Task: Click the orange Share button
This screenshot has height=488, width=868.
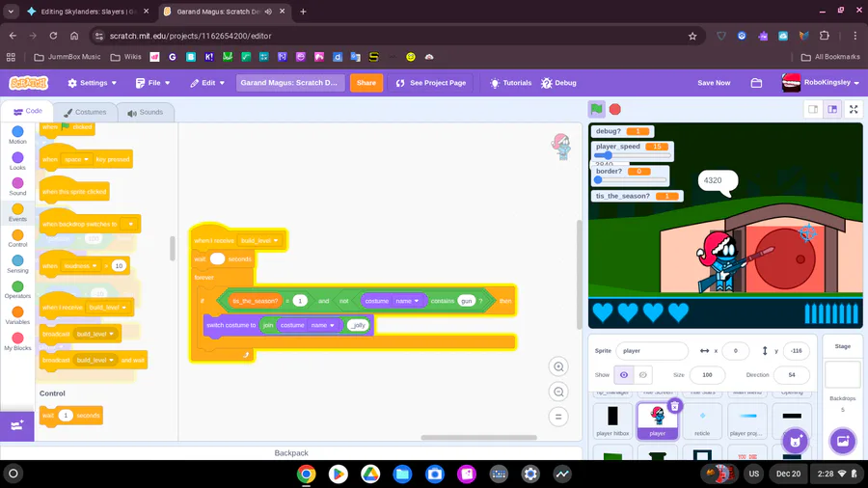Action: [x=366, y=83]
